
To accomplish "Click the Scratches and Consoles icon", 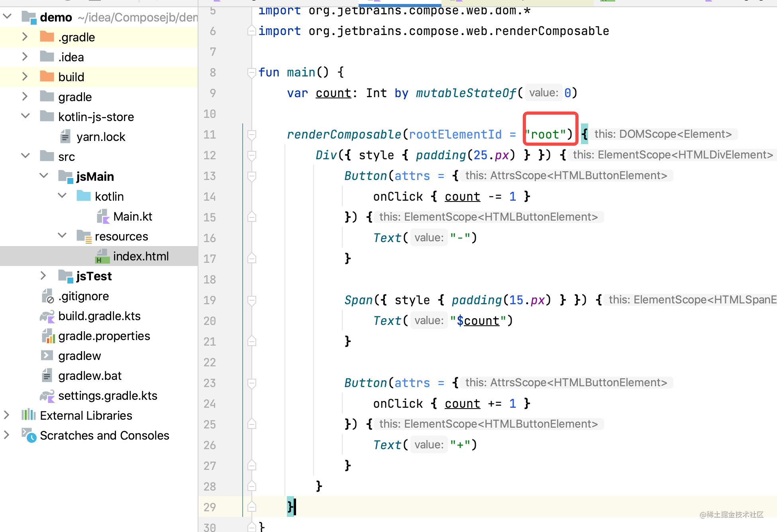I will [29, 435].
